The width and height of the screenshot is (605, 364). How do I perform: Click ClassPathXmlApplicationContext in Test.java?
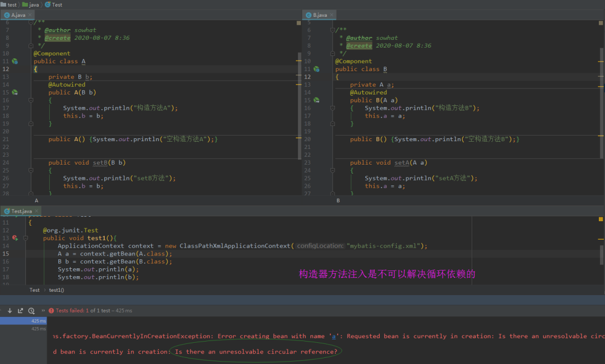(x=235, y=246)
